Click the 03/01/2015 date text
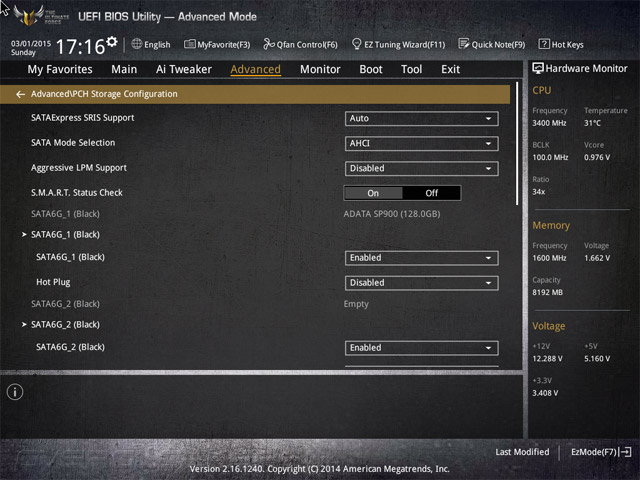Image resolution: width=640 pixels, height=480 pixels. [31, 43]
